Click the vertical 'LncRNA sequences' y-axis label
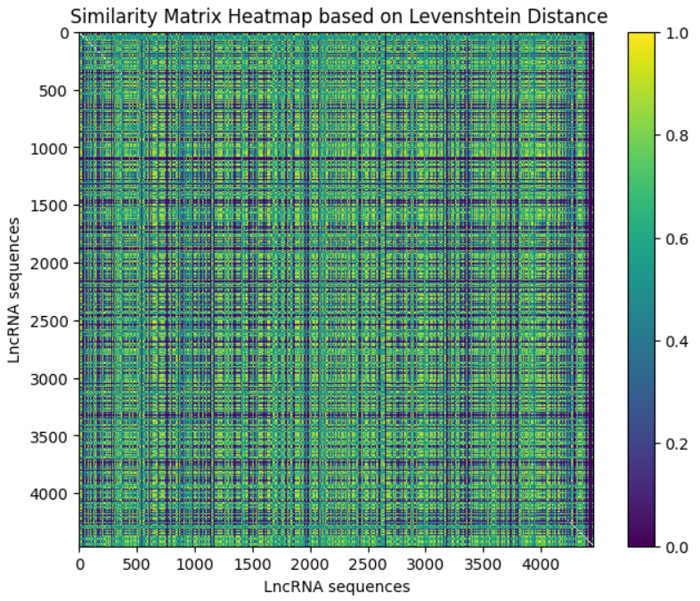The width and height of the screenshot is (700, 601). click(14, 290)
